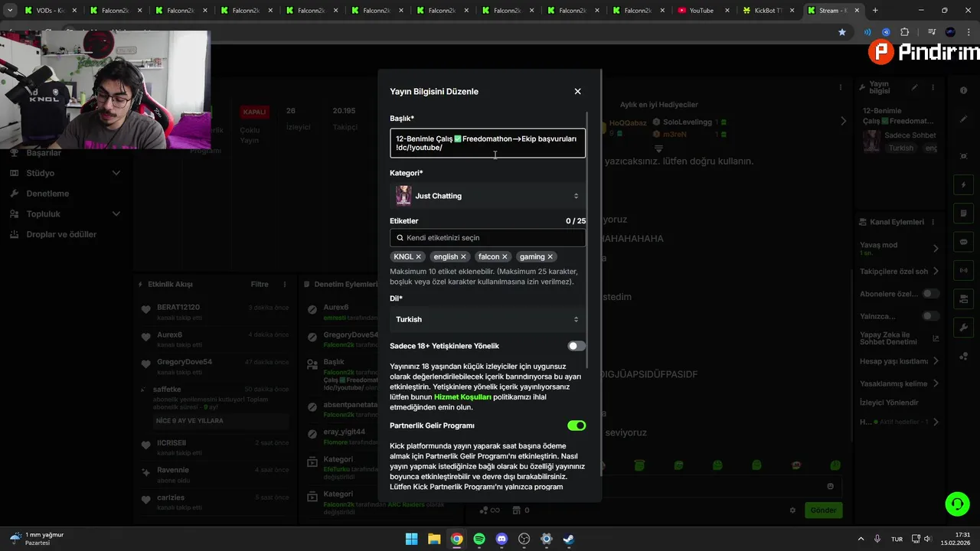Open the Filtre control in Etkinlik Akışı
Image resolution: width=980 pixels, height=551 pixels.
(x=260, y=284)
